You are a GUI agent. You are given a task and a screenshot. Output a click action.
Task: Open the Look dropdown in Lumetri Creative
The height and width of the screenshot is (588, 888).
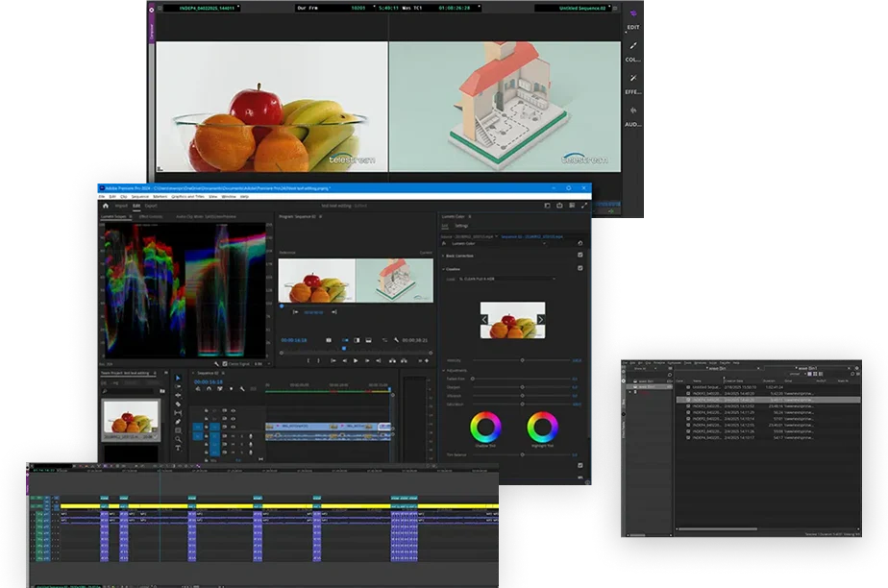pyautogui.click(x=506, y=279)
